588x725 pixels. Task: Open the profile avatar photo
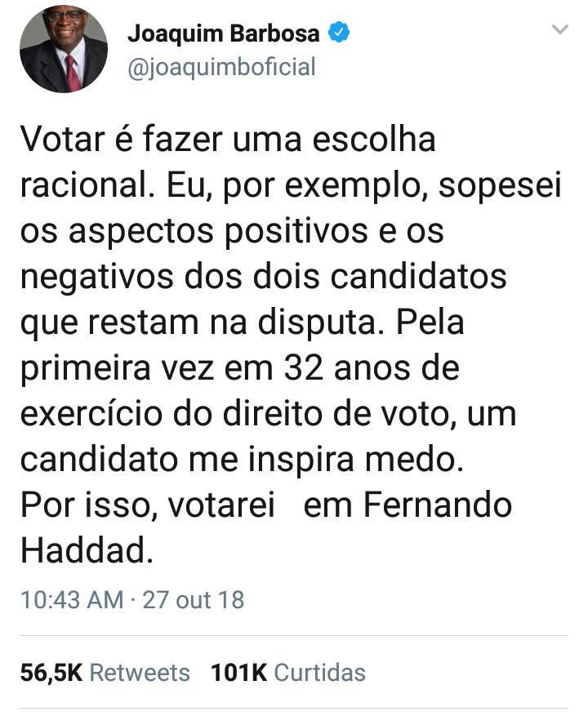(x=64, y=51)
